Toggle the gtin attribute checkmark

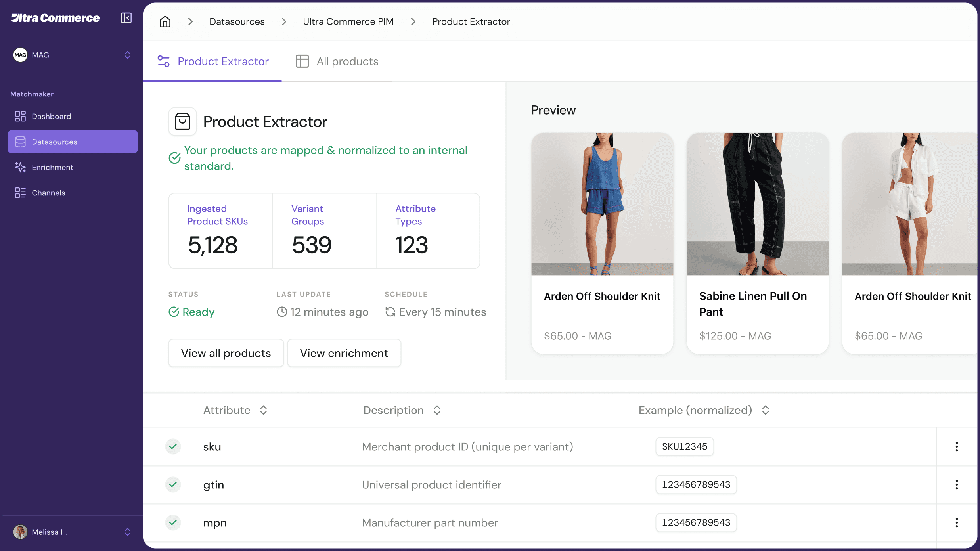[173, 484]
